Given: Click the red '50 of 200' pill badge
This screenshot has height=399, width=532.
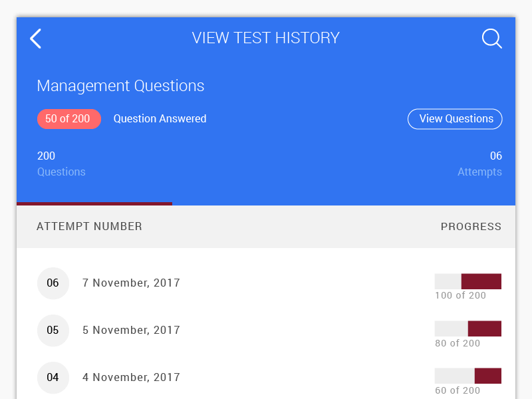Looking at the screenshot, I should 69,118.
